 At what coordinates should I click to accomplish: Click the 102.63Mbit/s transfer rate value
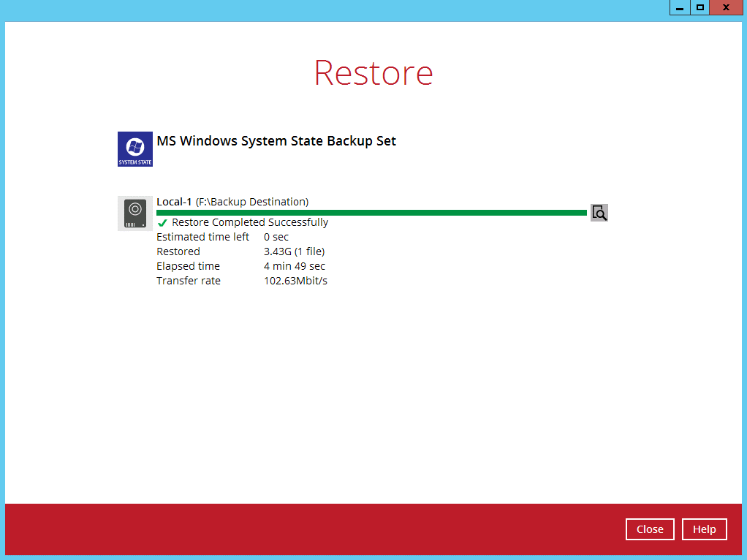coord(295,281)
